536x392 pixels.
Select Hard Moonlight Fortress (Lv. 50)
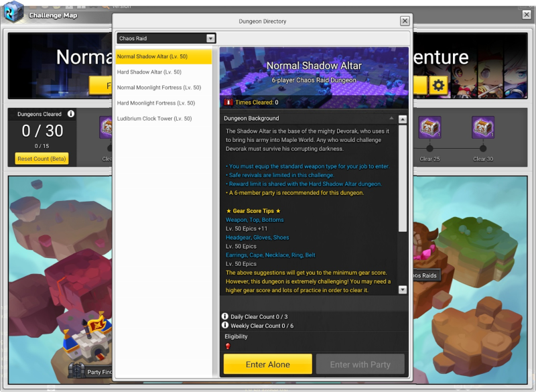(x=163, y=103)
